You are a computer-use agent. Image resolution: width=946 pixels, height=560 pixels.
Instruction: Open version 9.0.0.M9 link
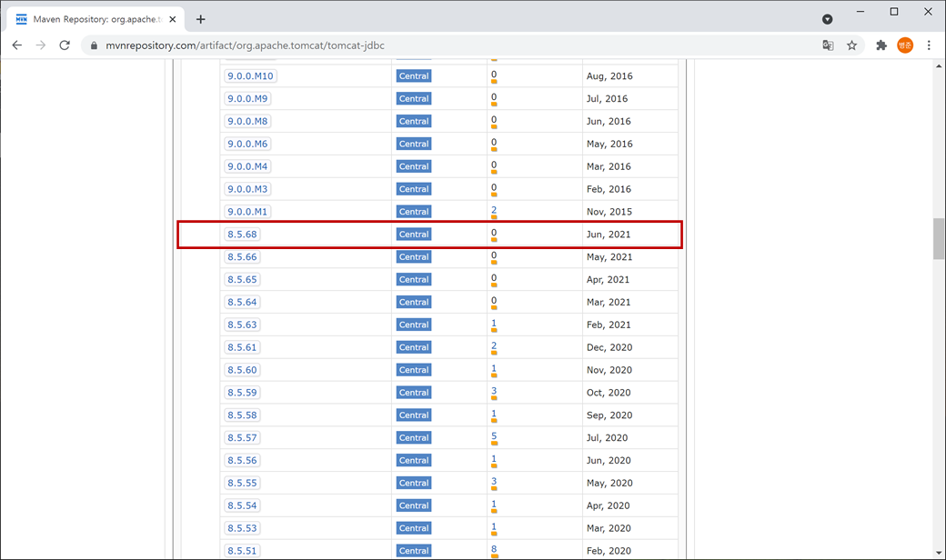(x=247, y=98)
